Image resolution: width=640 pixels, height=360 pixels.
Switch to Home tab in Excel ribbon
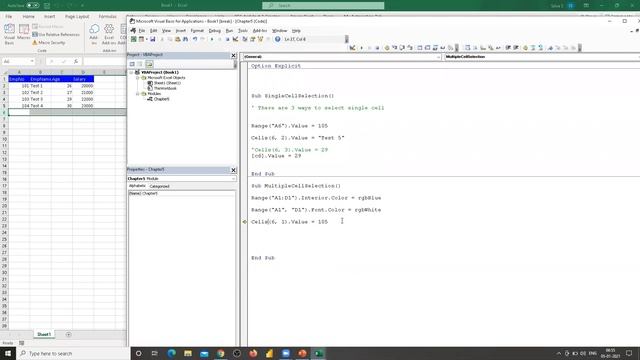(x=29, y=17)
